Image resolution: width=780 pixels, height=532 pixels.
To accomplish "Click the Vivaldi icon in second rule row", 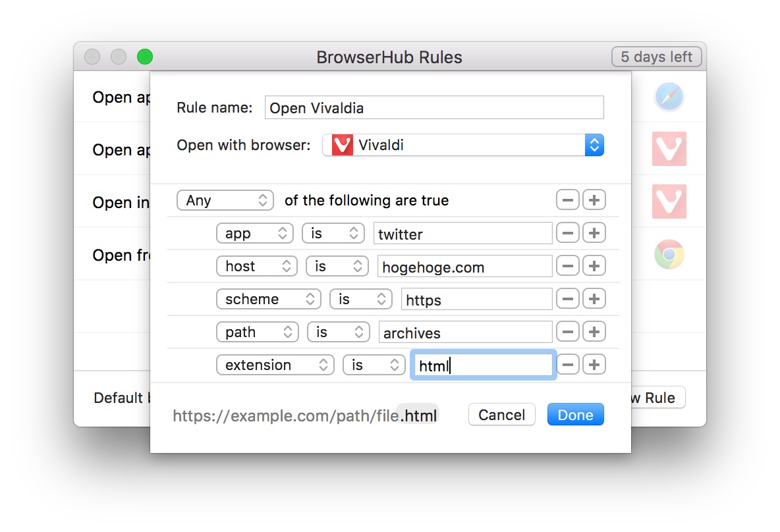I will tap(669, 149).
